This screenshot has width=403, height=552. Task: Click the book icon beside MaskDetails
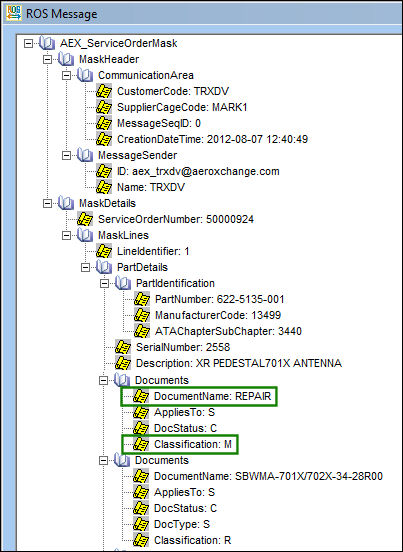[66, 203]
